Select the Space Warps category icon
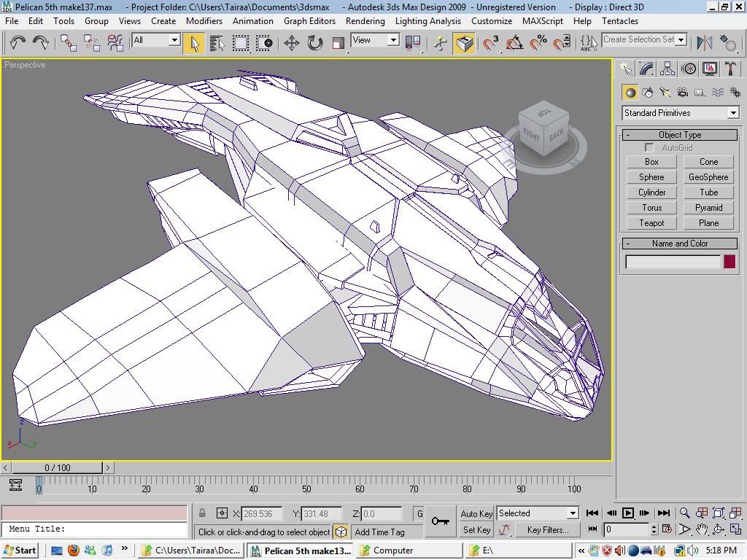The height and width of the screenshot is (560, 747). click(x=718, y=93)
